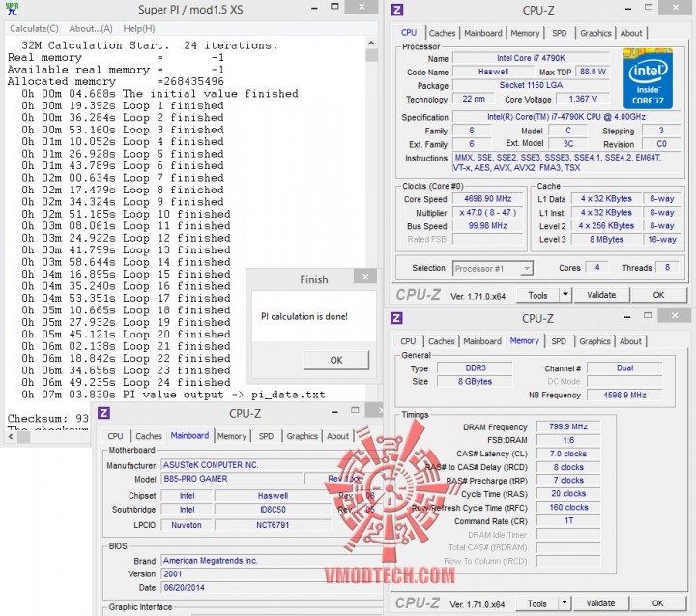The height and width of the screenshot is (616, 696).
Task: Click Tools button in top CPU-Z window
Action: pyautogui.click(x=537, y=295)
